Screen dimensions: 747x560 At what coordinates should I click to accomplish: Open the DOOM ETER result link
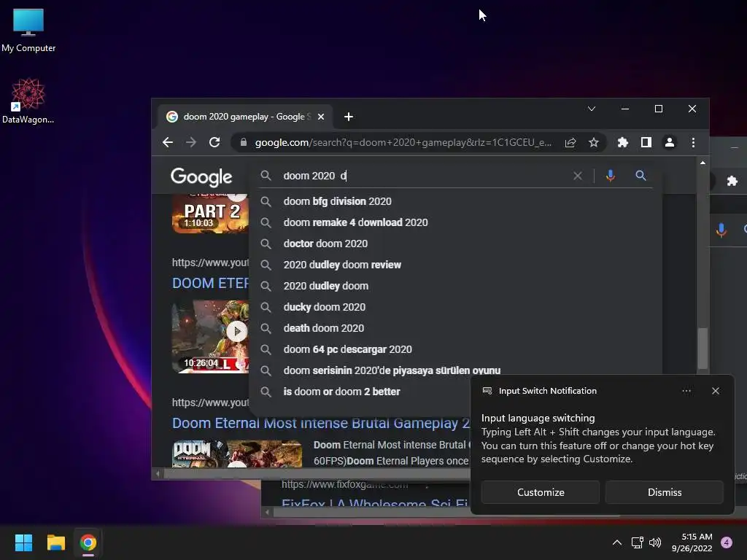[x=210, y=284]
